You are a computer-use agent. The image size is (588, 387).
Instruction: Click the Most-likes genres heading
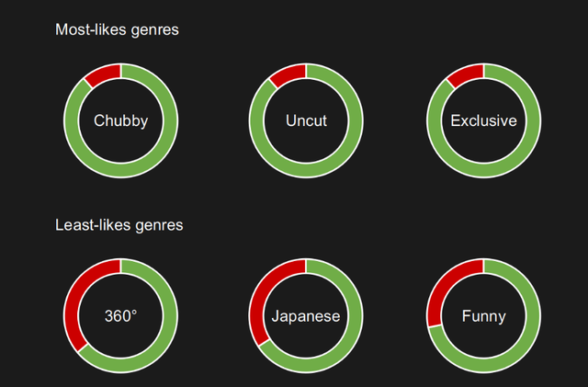[117, 29]
